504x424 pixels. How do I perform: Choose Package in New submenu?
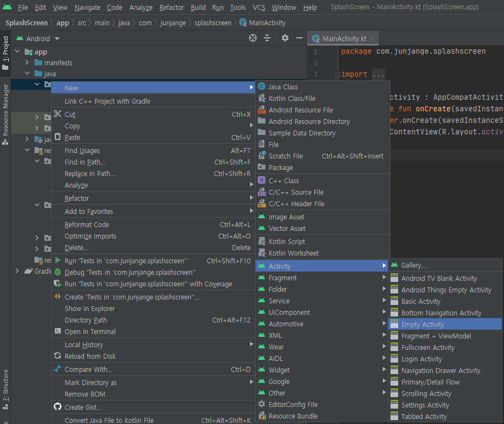point(322,167)
